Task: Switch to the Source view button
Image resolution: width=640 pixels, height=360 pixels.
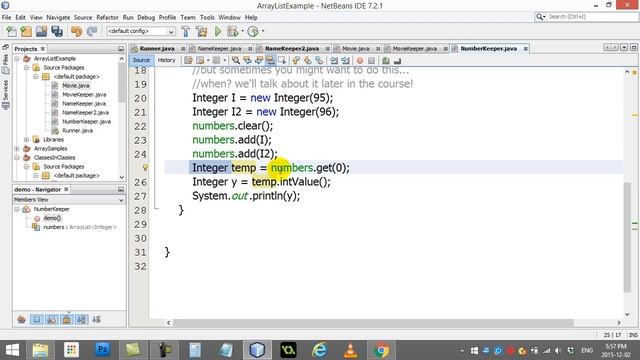Action: [x=141, y=60]
